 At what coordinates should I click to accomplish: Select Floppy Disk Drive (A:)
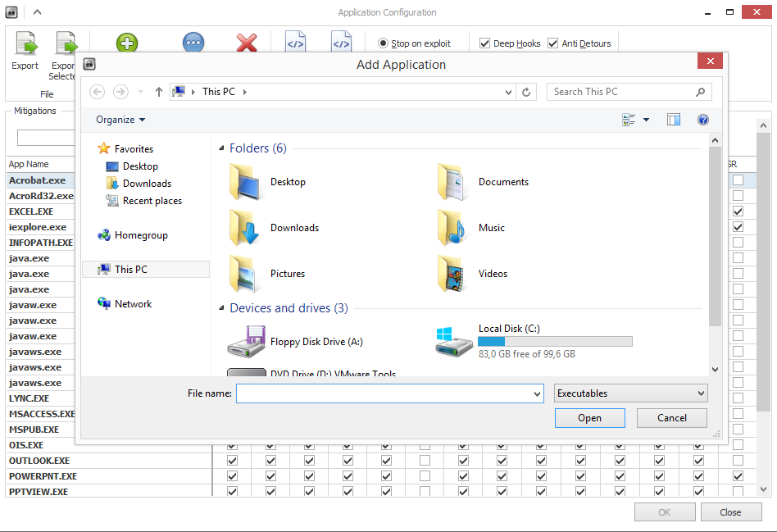[x=295, y=342]
